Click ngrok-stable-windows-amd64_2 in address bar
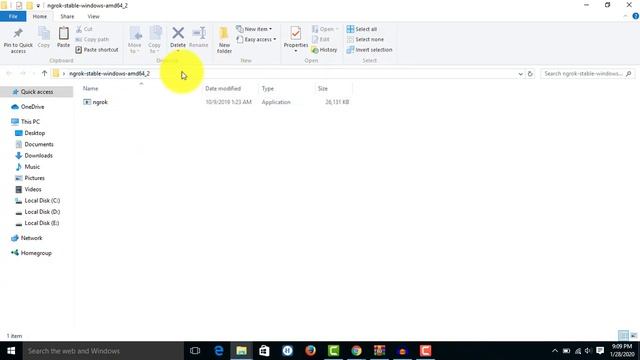Image resolution: width=640 pixels, height=360 pixels. coord(109,73)
